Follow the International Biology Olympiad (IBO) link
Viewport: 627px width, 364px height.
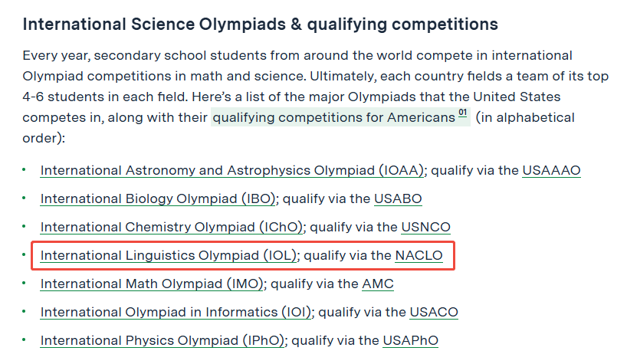158,199
